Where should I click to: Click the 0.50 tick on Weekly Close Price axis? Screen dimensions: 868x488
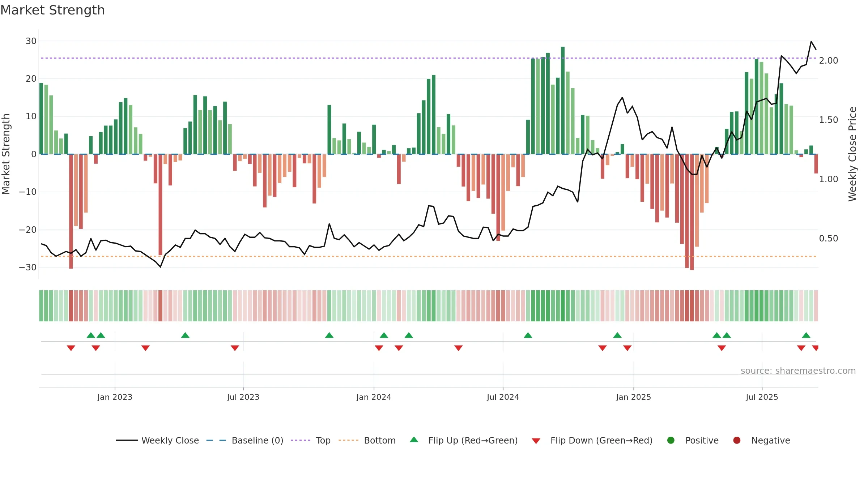click(x=829, y=238)
